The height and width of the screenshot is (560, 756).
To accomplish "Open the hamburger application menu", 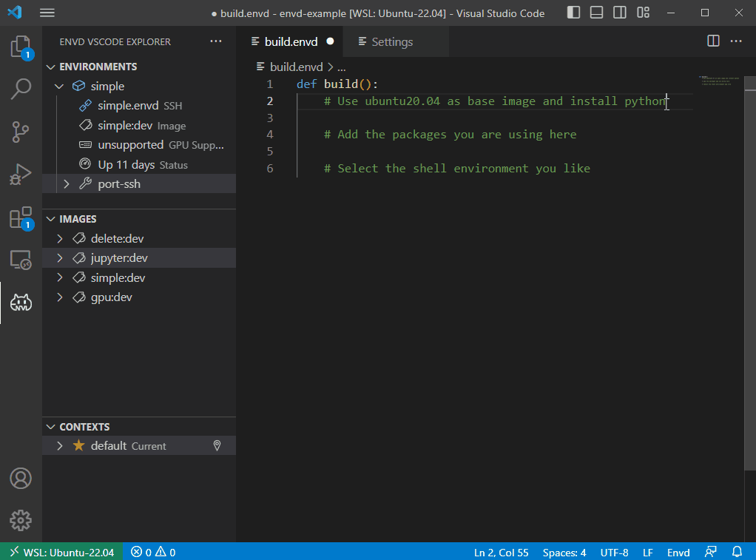I will point(47,13).
